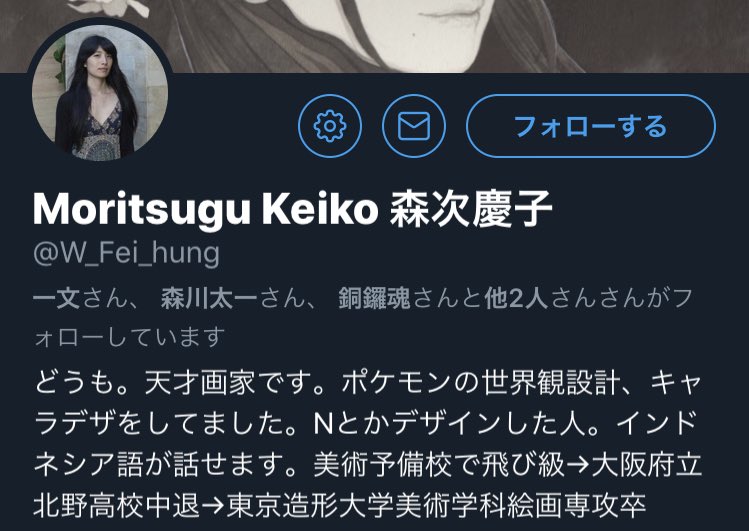Show the 他2人 other followers list
Image resolution: width=749 pixels, height=531 pixels.
point(515,299)
